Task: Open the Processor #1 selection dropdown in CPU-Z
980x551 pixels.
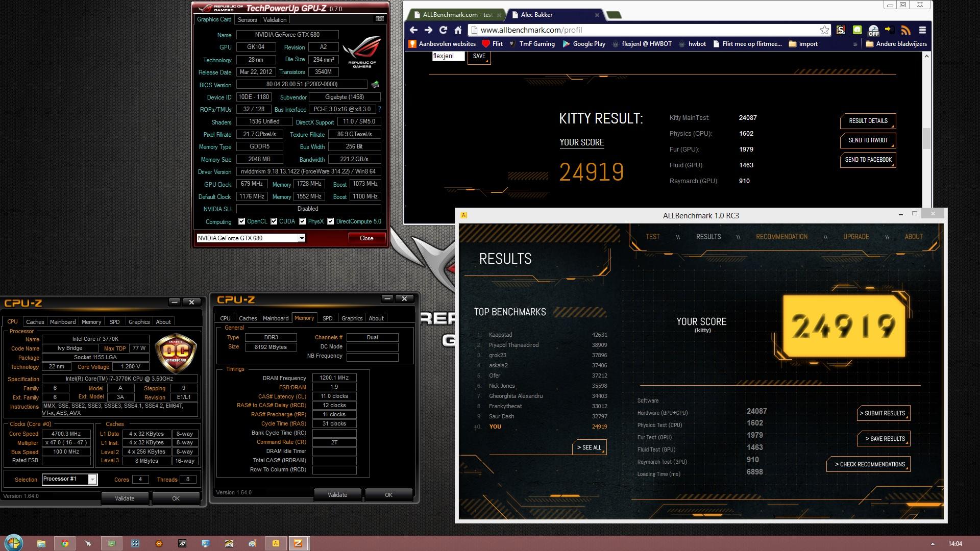Action: point(92,479)
